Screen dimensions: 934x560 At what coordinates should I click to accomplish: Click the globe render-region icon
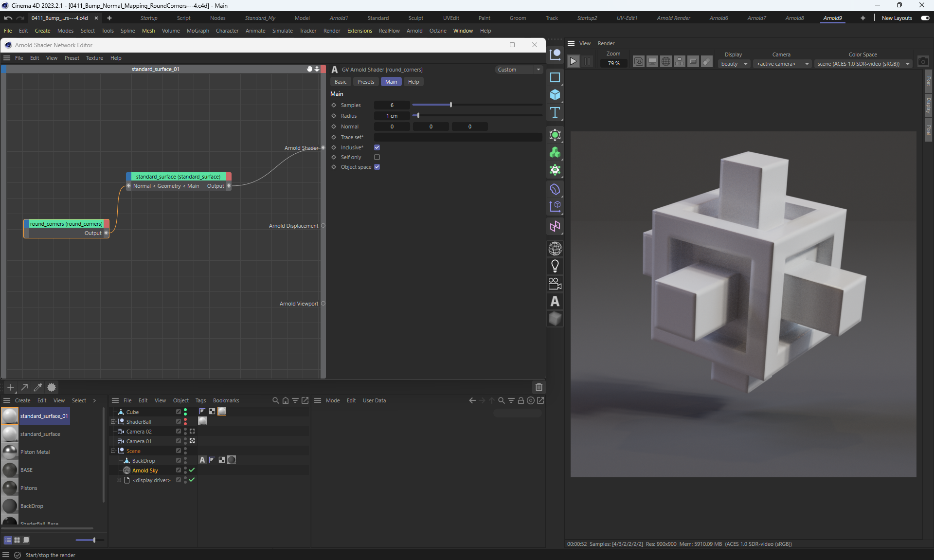[666, 62]
